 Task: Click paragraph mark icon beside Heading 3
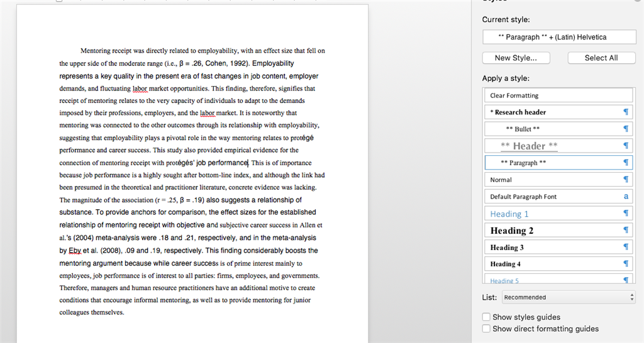(x=626, y=247)
